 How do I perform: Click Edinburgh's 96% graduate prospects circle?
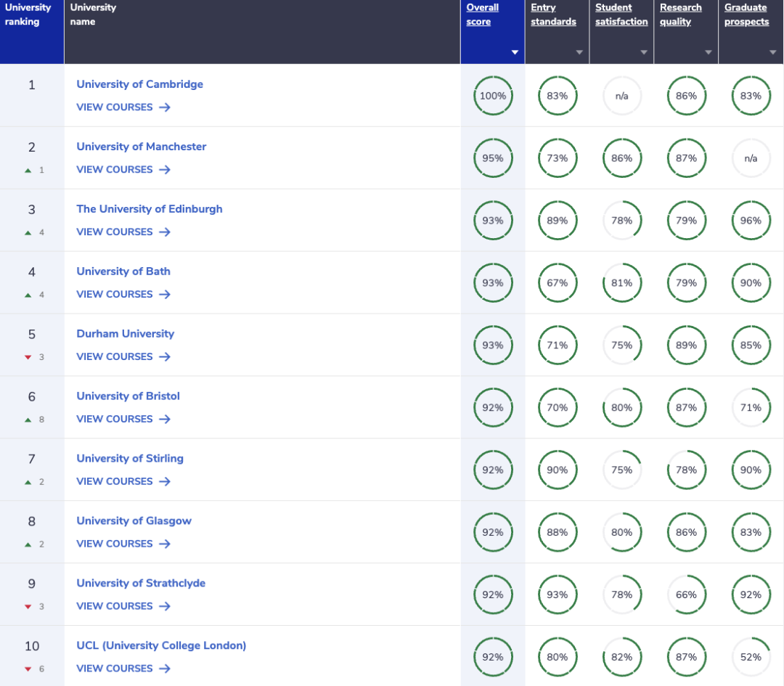[x=751, y=221]
